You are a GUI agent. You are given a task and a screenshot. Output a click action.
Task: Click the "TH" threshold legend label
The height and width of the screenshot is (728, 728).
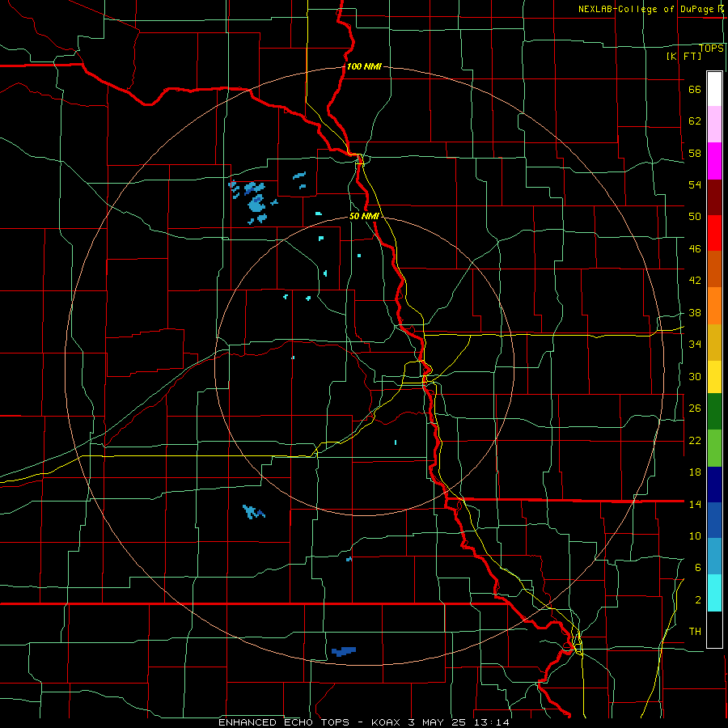coord(695,632)
